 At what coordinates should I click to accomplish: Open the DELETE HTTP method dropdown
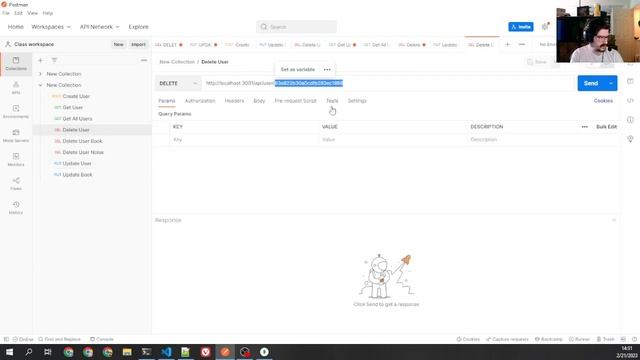(x=178, y=83)
